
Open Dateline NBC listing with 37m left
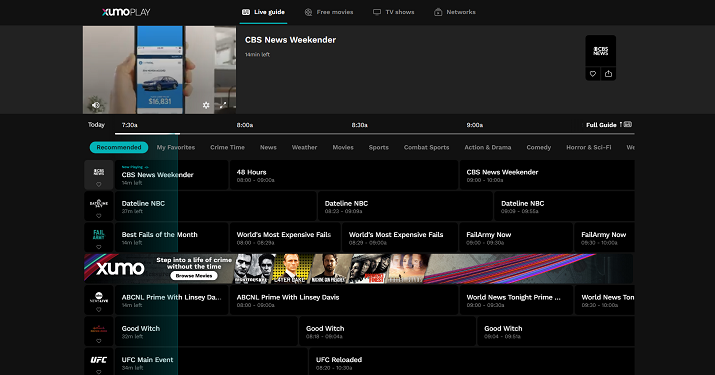click(x=216, y=206)
